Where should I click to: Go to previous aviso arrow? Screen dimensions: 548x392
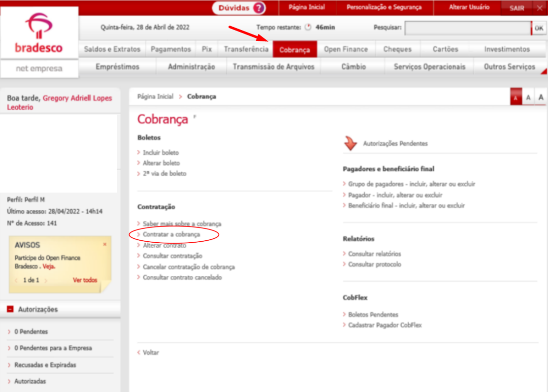coord(16,280)
